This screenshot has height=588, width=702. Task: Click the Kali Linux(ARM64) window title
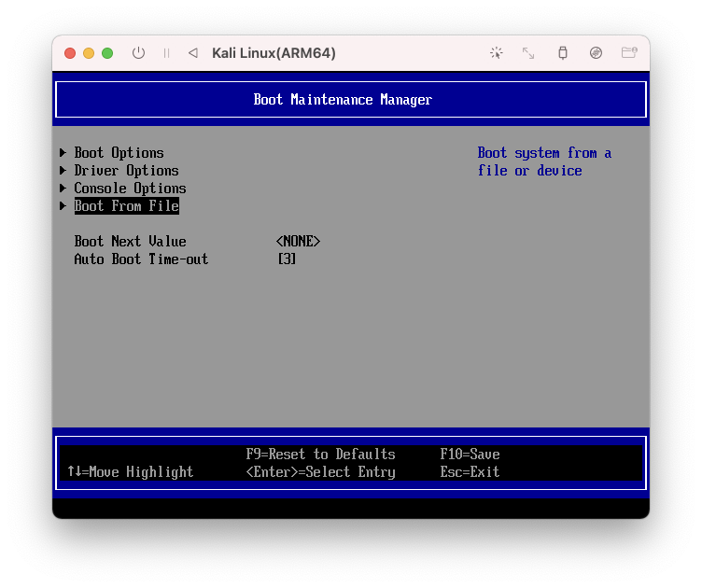274,53
